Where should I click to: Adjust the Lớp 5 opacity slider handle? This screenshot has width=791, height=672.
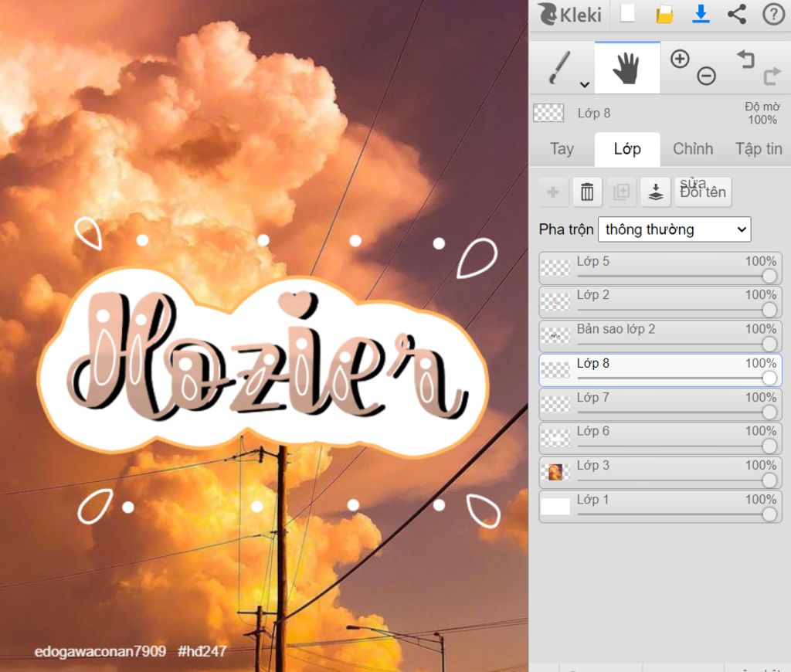pyautogui.click(x=769, y=276)
